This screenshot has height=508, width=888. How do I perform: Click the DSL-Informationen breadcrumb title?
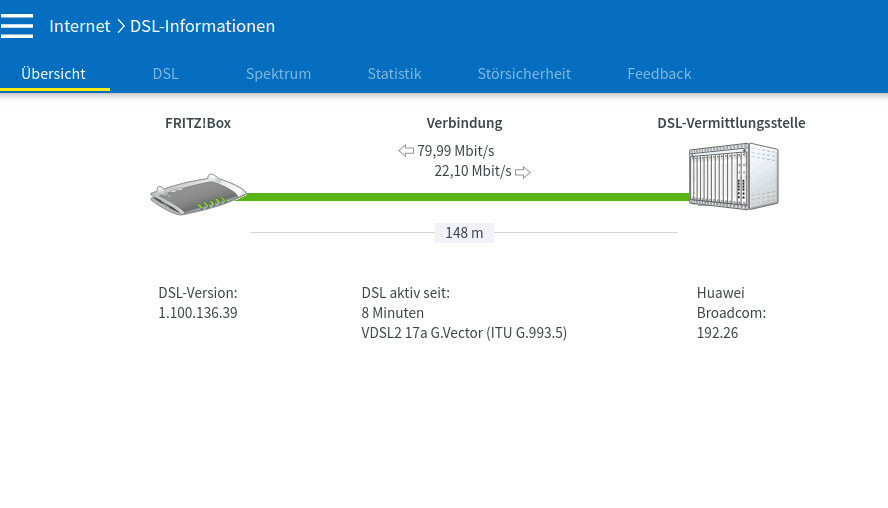click(x=202, y=26)
